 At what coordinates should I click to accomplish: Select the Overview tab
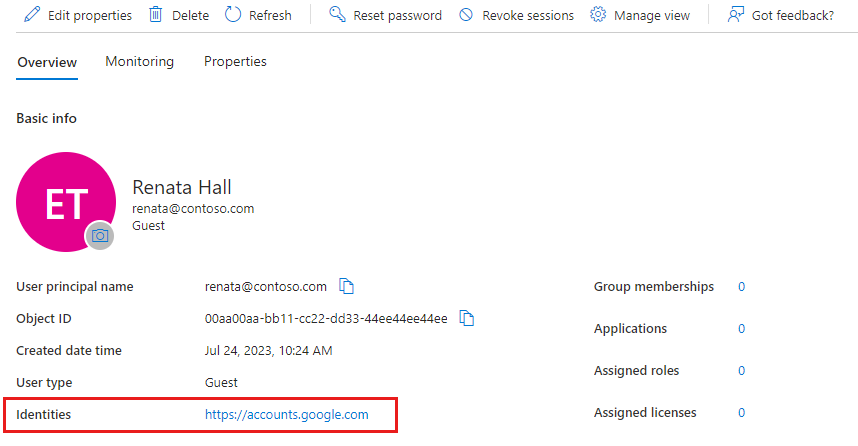(47, 62)
